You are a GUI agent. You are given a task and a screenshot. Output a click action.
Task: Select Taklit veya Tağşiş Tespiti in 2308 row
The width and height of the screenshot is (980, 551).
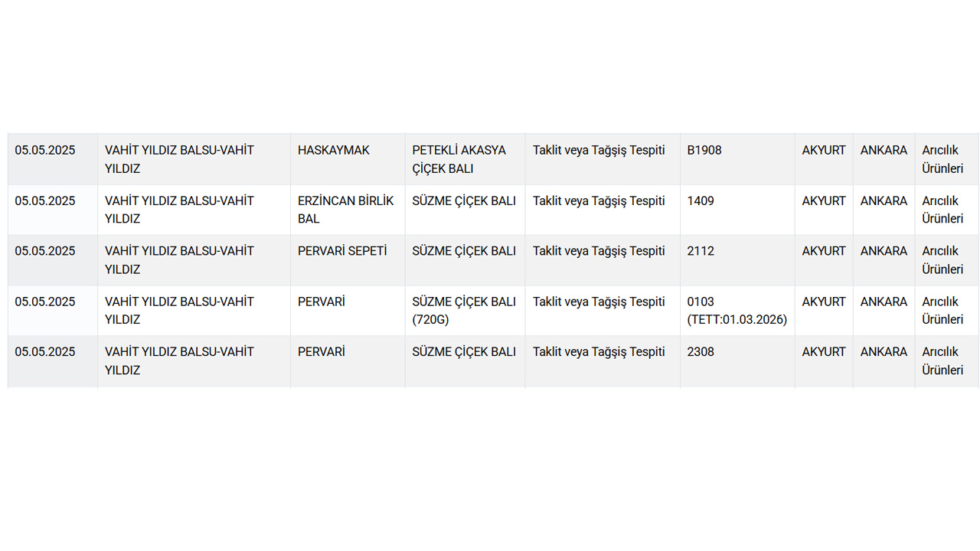click(599, 352)
